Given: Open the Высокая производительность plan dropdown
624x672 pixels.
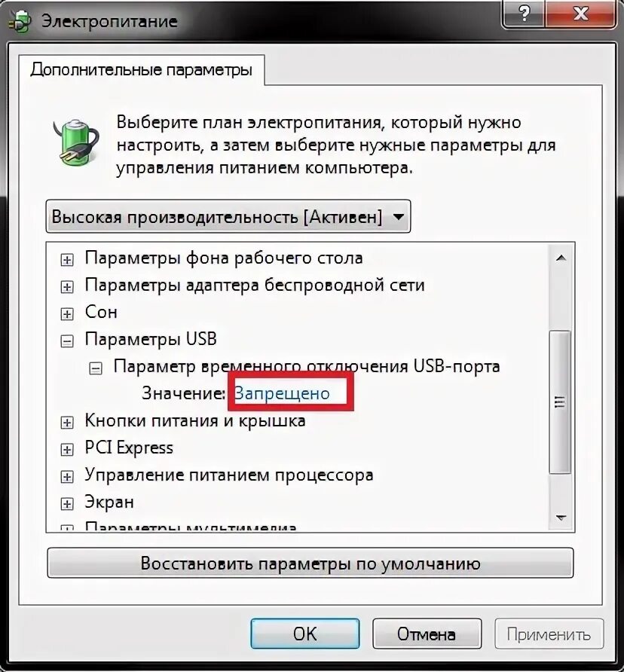Looking at the screenshot, I should click(x=228, y=216).
